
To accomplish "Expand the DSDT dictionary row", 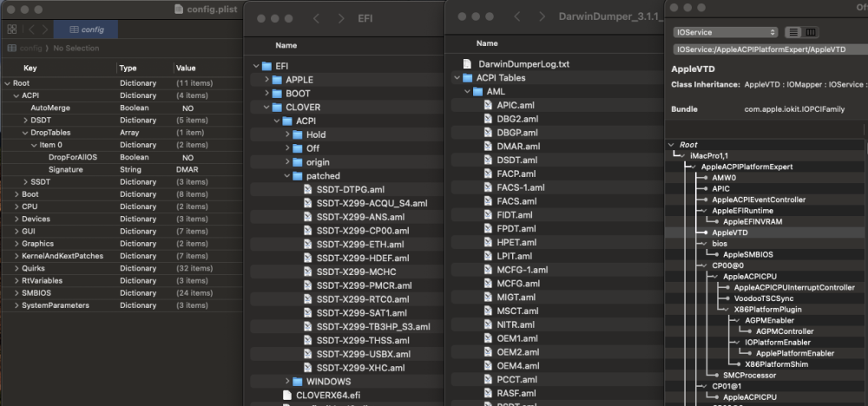I will click(x=25, y=120).
